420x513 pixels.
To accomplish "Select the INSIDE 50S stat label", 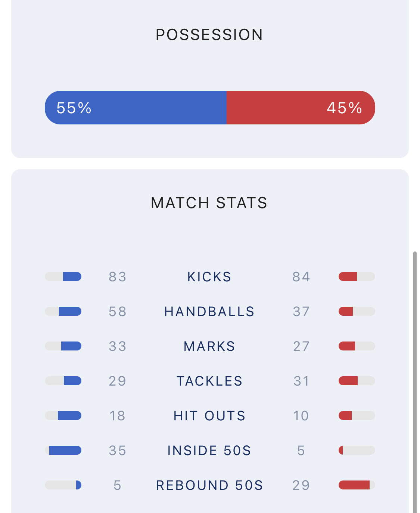I will tap(209, 451).
